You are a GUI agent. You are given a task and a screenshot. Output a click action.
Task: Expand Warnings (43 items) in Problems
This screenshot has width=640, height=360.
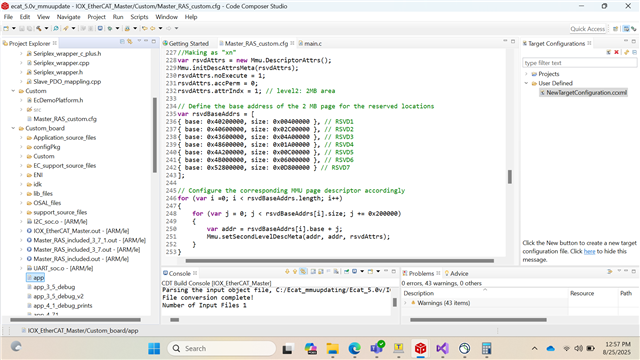pos(405,303)
